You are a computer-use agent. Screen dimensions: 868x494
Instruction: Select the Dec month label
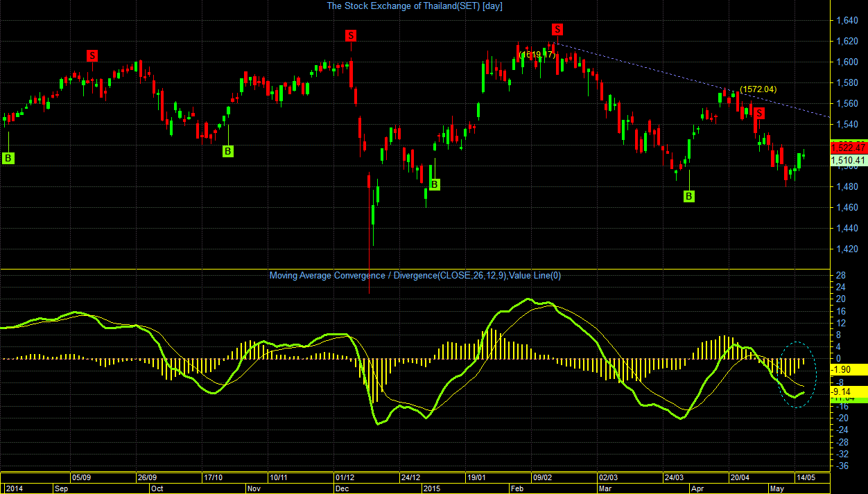(x=342, y=488)
